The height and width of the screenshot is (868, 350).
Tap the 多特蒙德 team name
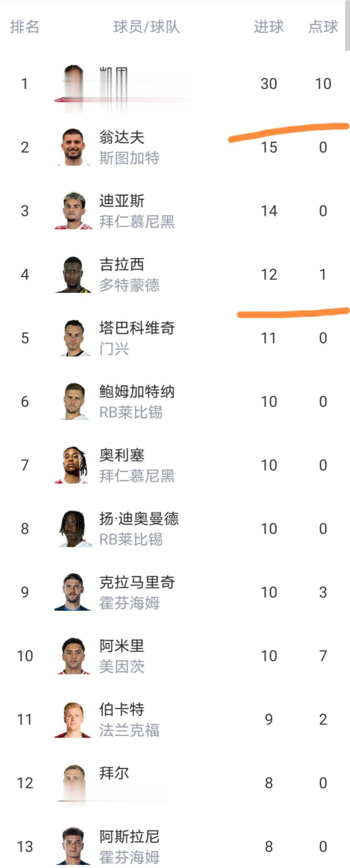tap(129, 285)
